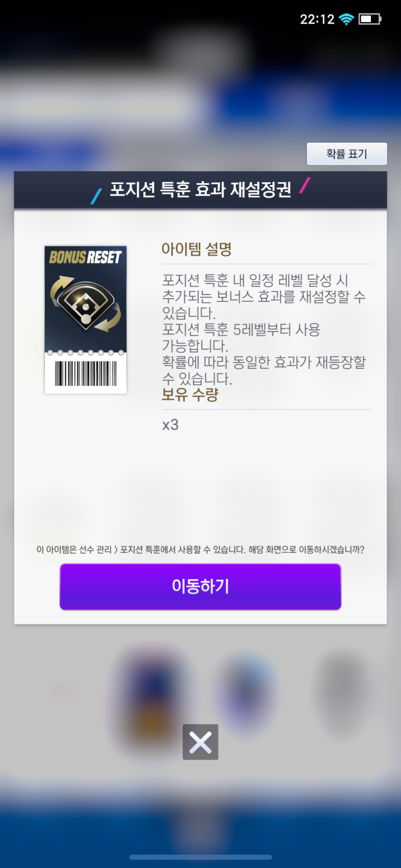Tap the 선수 관리 > 포지션 특훈 notice text
The image size is (401, 868).
pos(200,550)
